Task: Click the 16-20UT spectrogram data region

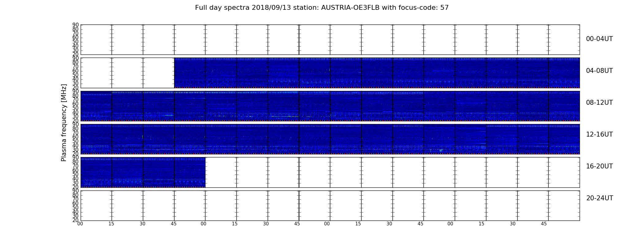Action: 143,172
